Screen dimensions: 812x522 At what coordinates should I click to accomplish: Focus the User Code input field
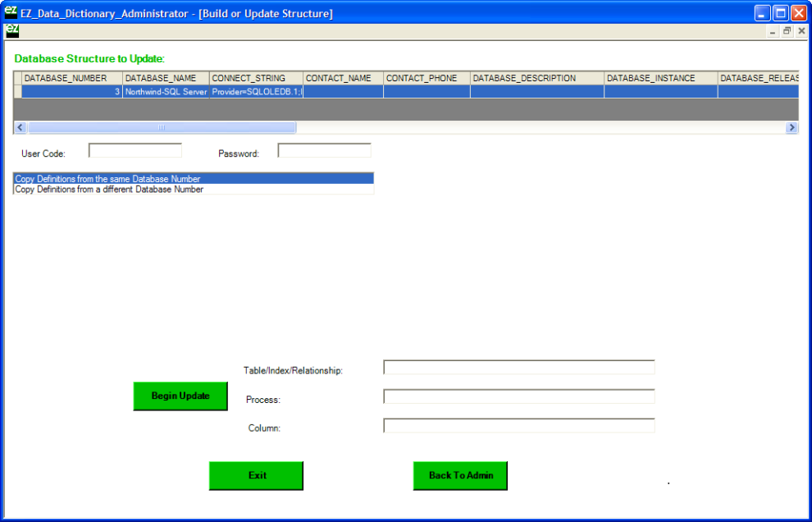(135, 150)
